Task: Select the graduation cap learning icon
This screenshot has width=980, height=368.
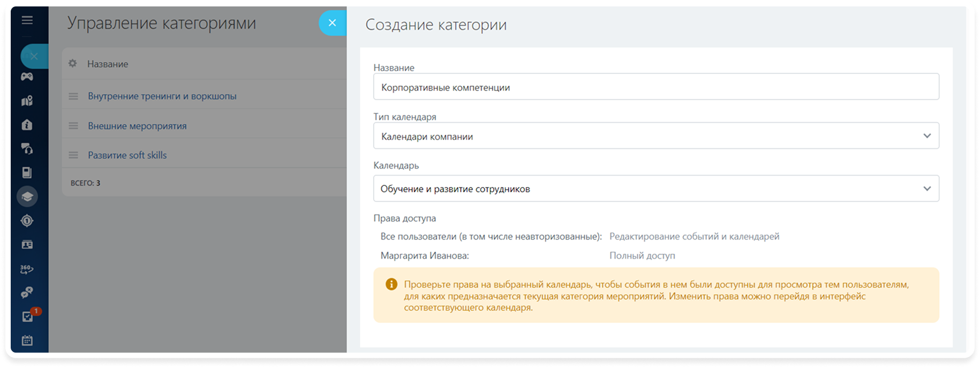Action: [27, 197]
